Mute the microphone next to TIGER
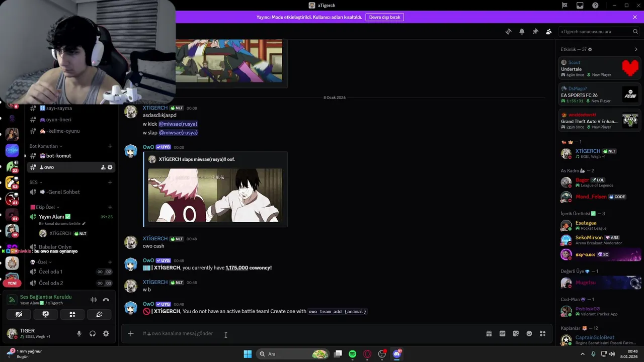 (79, 333)
